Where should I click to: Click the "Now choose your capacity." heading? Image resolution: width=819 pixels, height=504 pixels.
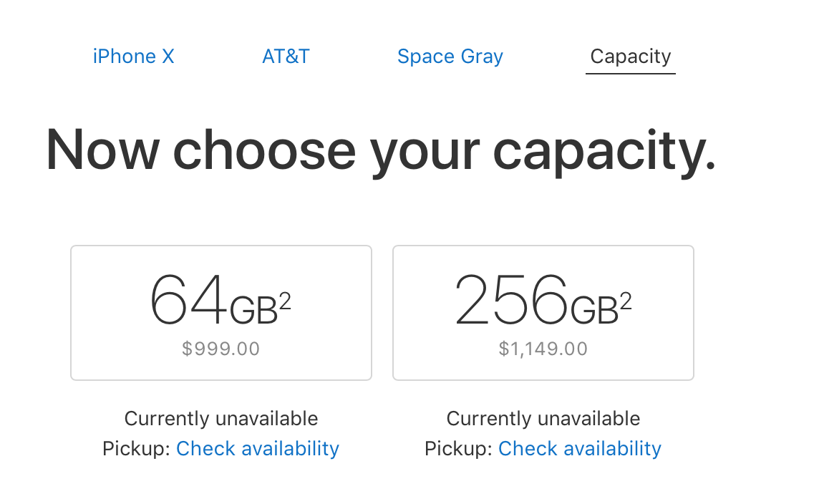pos(381,150)
